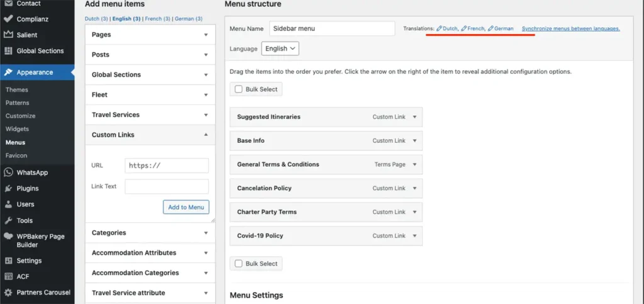
Task: Check the lower Bulk Select checkbox
Action: [x=238, y=264]
